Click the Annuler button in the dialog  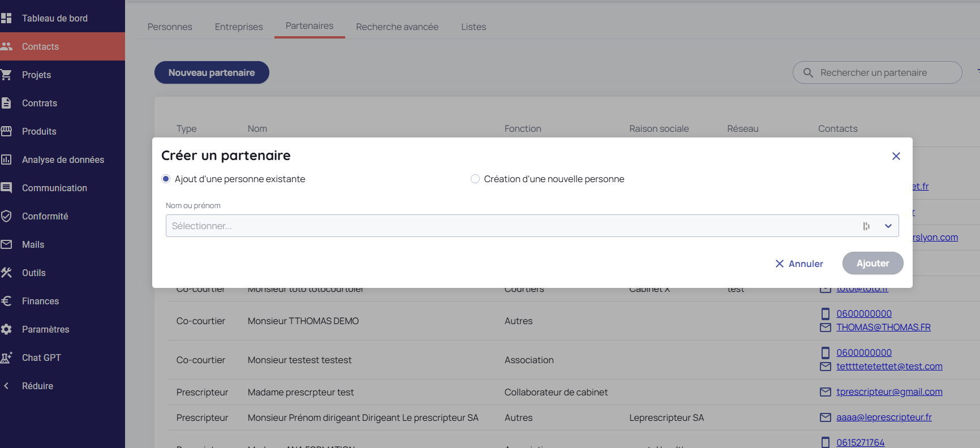click(x=799, y=264)
